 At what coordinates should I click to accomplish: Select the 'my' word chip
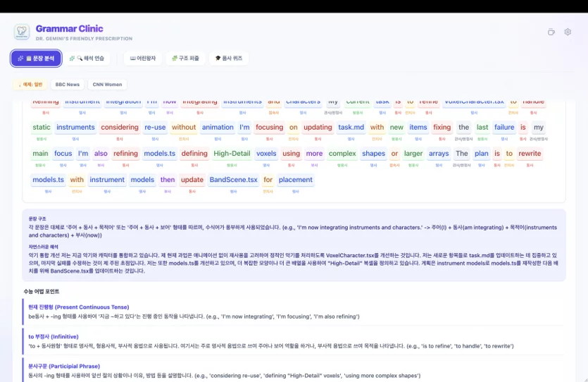click(539, 127)
